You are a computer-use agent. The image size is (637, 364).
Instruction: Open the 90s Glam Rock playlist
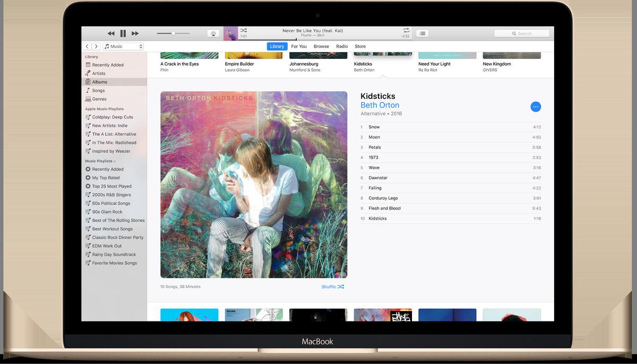[114, 212]
